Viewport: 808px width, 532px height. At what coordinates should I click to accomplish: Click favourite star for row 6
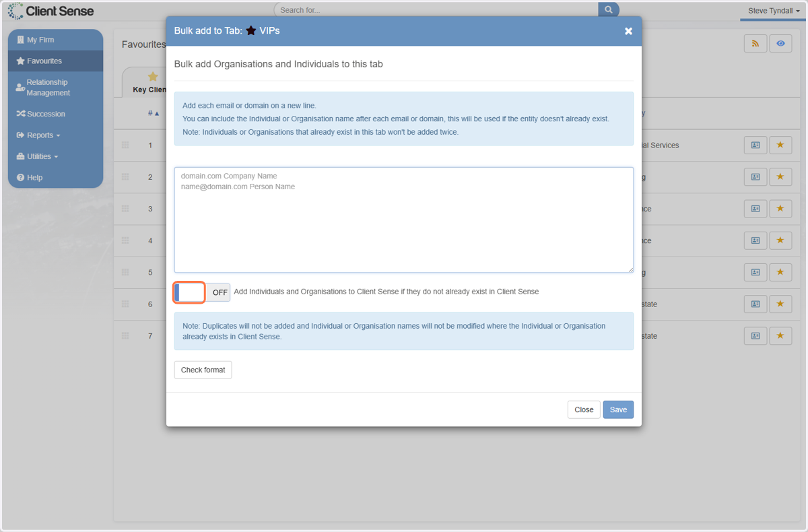[x=780, y=304]
